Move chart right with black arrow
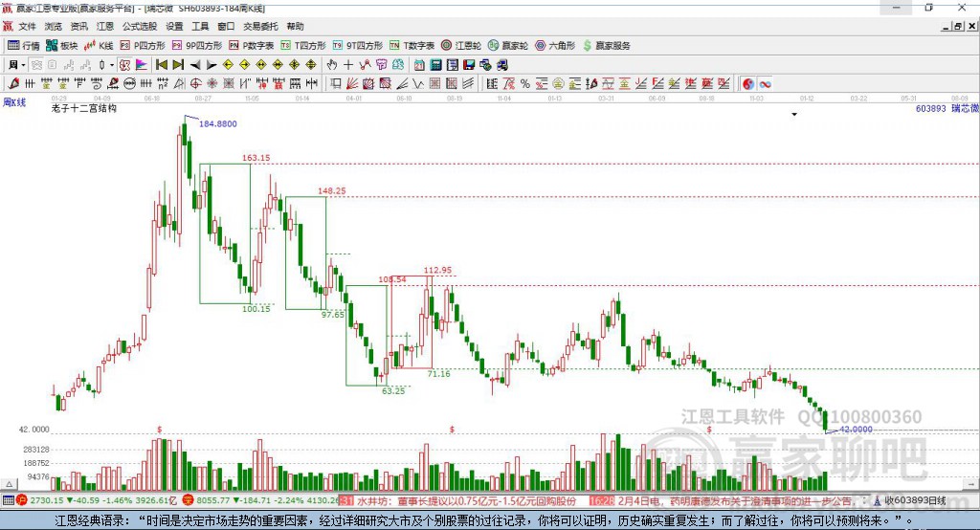The width and height of the screenshot is (980, 530). coord(212,65)
